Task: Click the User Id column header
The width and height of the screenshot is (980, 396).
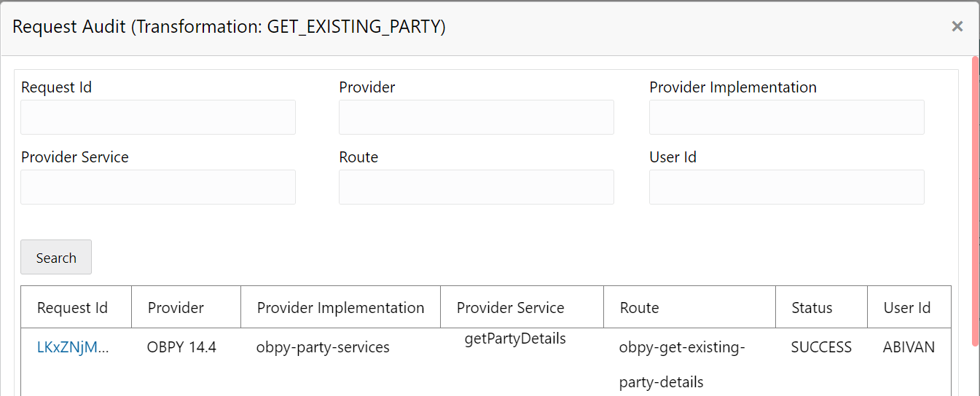Action: [x=906, y=308]
